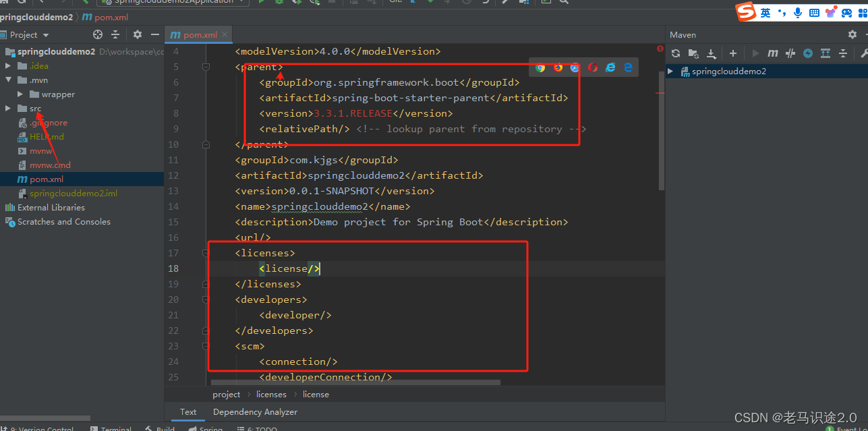Run the selected Maven build
The height and width of the screenshot is (431, 868).
coord(755,53)
